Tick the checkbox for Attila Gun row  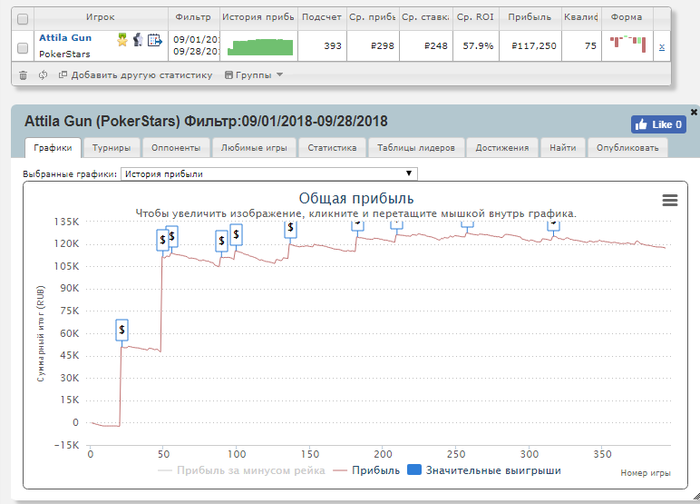click(22, 48)
